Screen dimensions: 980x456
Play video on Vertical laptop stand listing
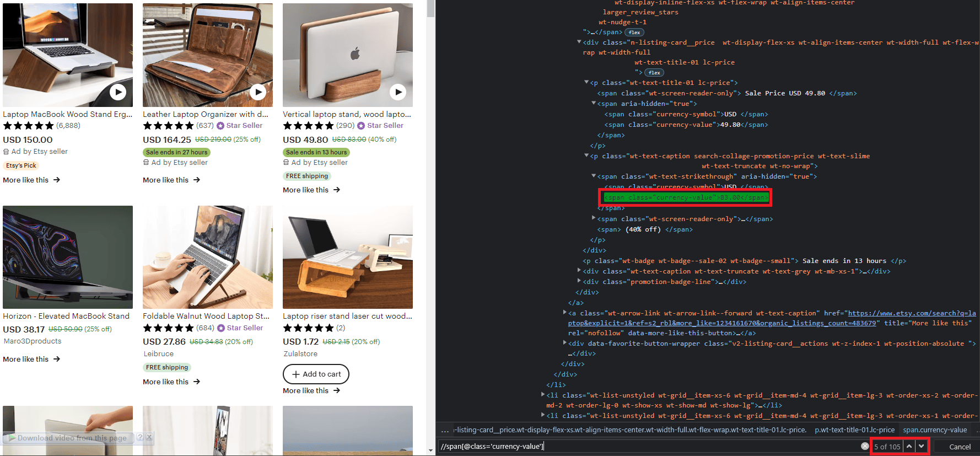[397, 92]
